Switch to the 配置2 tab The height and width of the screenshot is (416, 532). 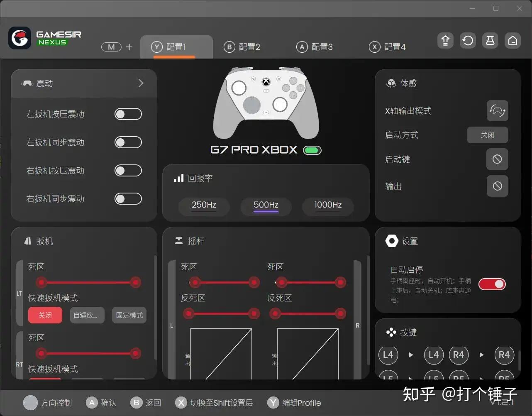[x=243, y=47]
